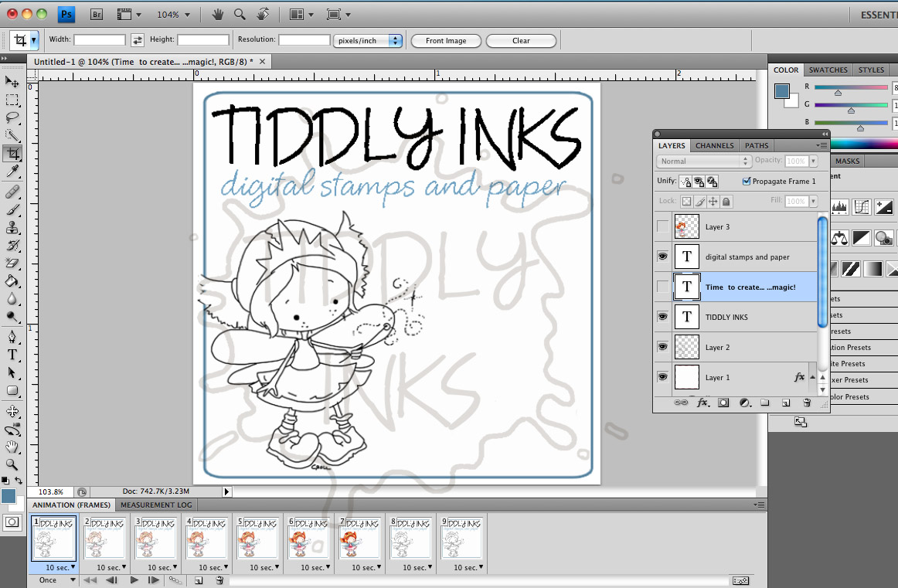898x588 pixels.
Task: Toggle Quick Mask mode
Action: click(12, 522)
